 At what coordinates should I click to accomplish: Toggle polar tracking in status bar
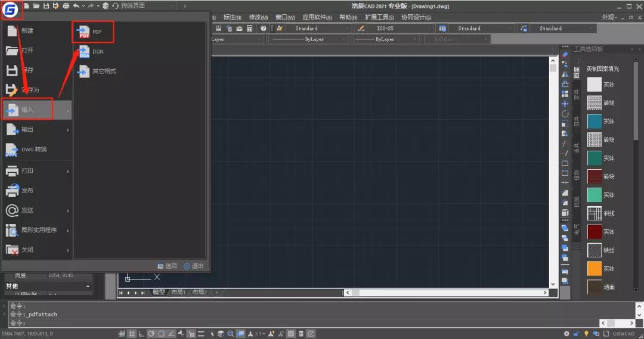pyautogui.click(x=151, y=334)
